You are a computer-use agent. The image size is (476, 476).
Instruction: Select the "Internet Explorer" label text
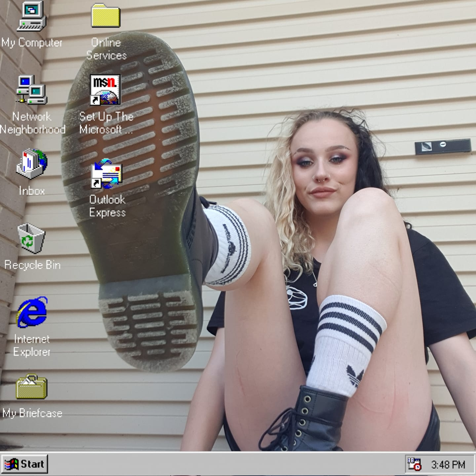pyautogui.click(x=32, y=345)
